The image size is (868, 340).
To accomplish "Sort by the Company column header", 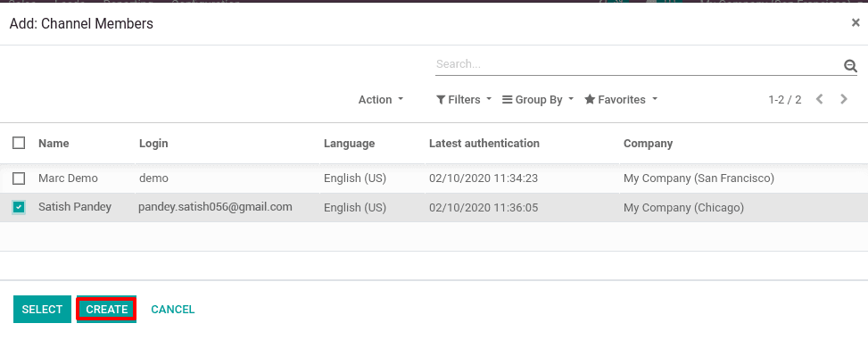I will click(x=648, y=144).
